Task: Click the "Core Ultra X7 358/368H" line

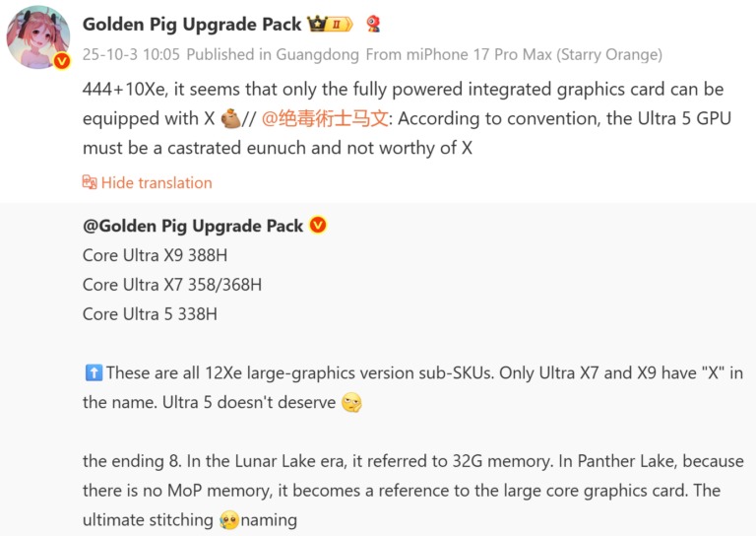Action: click(172, 285)
